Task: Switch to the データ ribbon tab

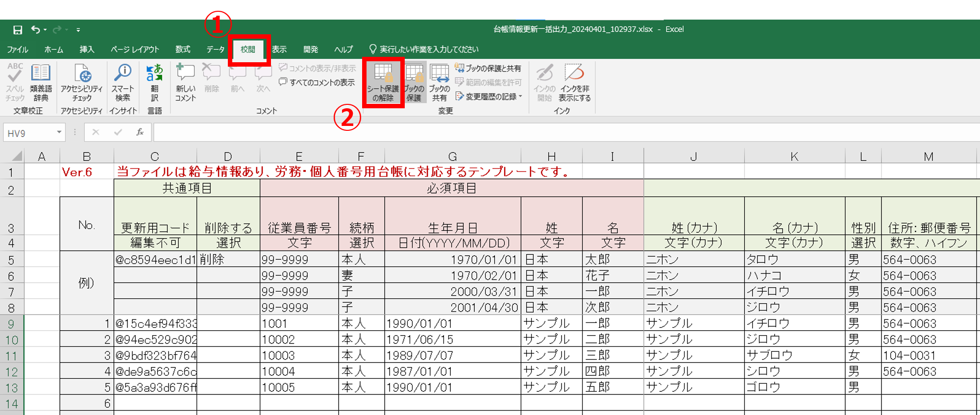Action: 215,49
